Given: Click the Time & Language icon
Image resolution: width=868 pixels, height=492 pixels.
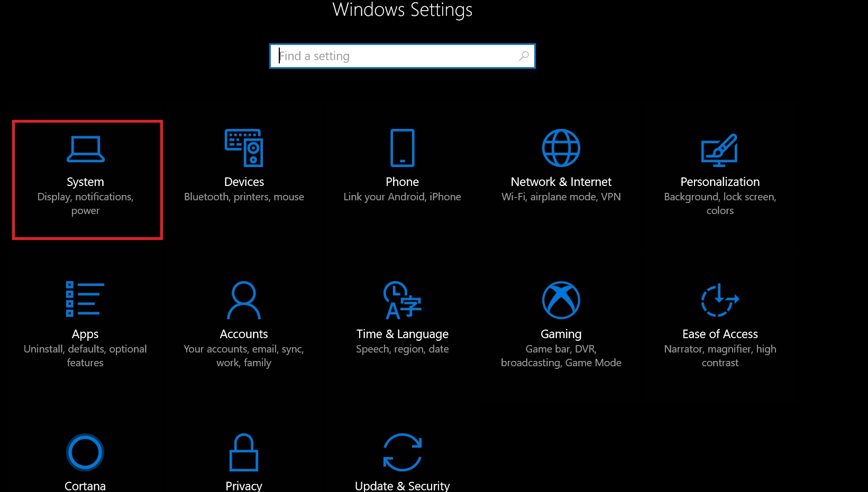Looking at the screenshot, I should pos(402,300).
